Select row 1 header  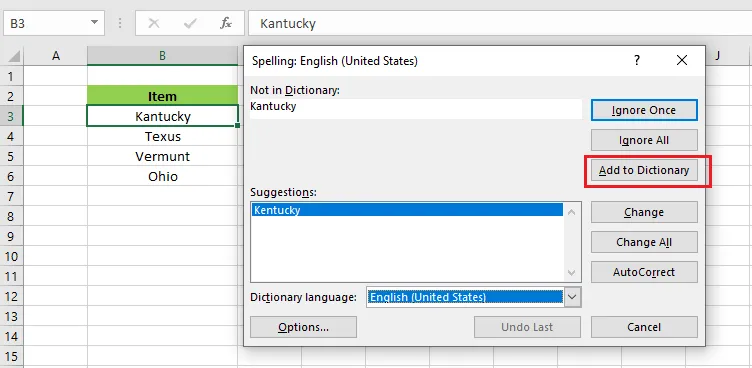pos(12,76)
